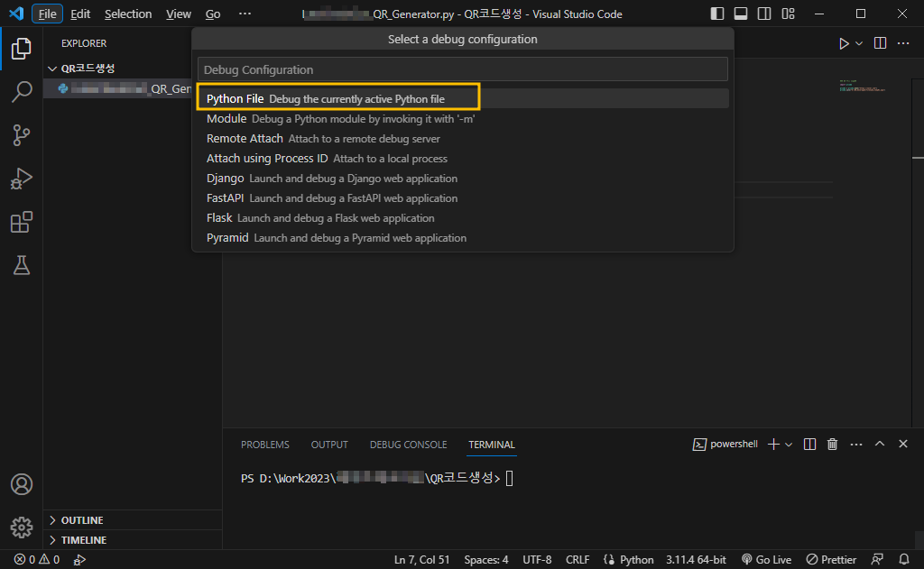Viewport: 924px width, 569px height.
Task: Open the Customize Layout icon
Action: click(x=788, y=14)
